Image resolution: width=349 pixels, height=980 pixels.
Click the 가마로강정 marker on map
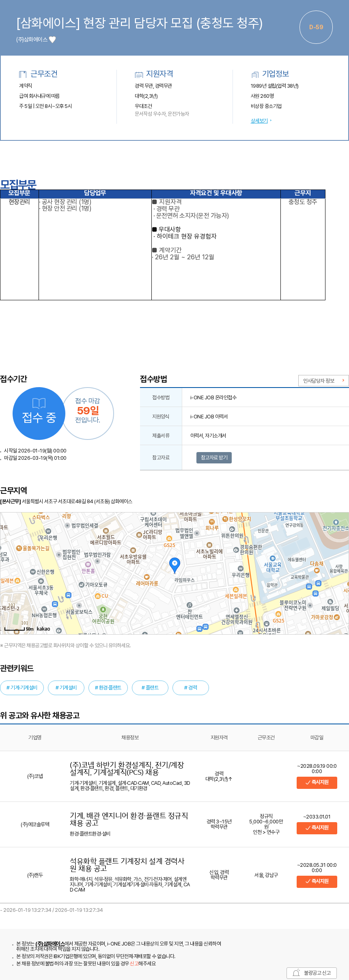(x=337, y=617)
